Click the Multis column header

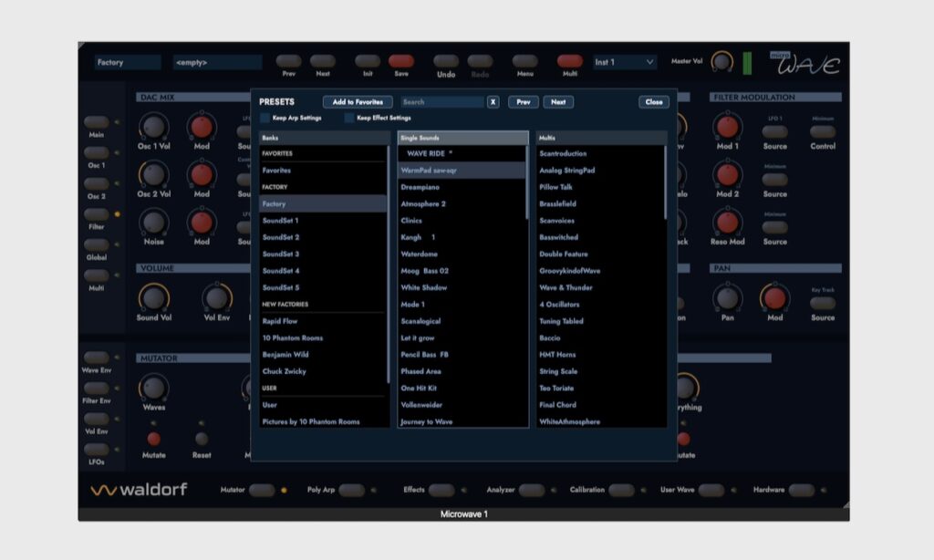pos(602,138)
